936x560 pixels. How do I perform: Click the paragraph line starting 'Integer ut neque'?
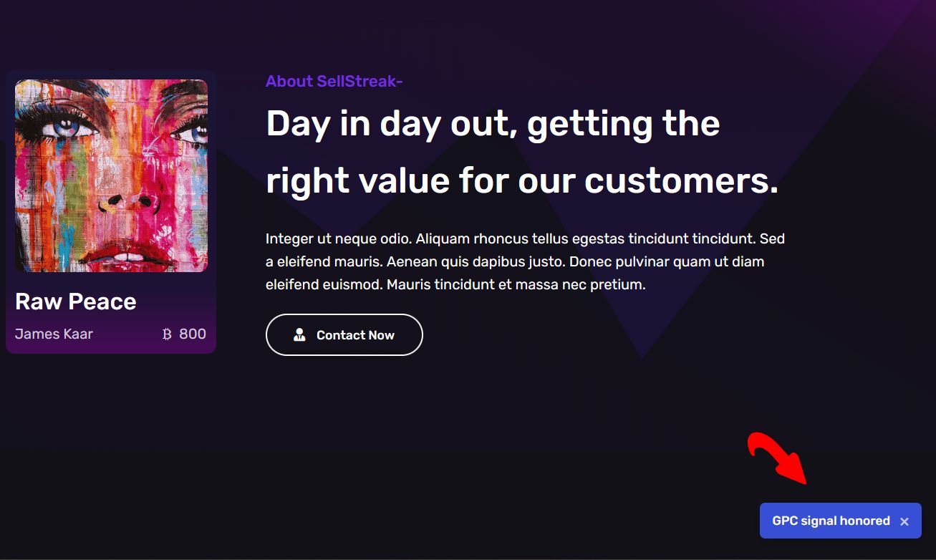point(525,238)
